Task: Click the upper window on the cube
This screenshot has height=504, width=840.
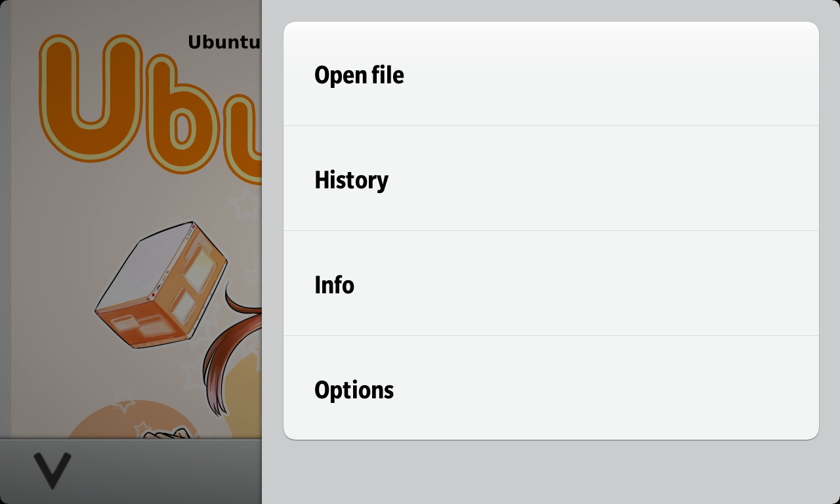Action: pos(201,269)
